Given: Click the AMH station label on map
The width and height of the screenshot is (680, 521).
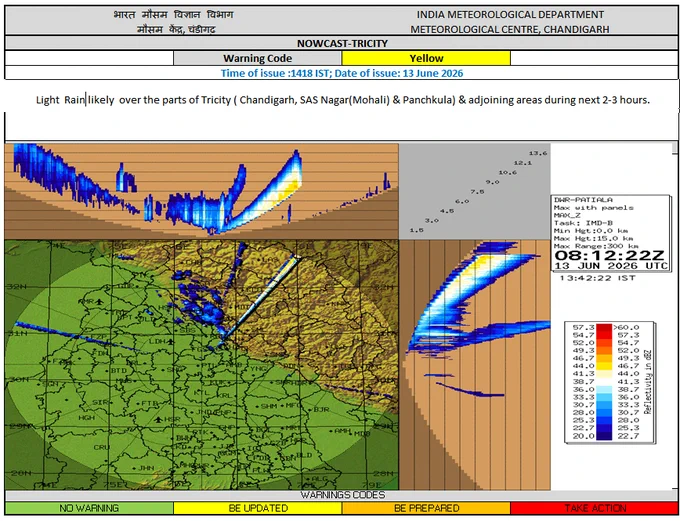Looking at the screenshot, I should click(x=343, y=430).
